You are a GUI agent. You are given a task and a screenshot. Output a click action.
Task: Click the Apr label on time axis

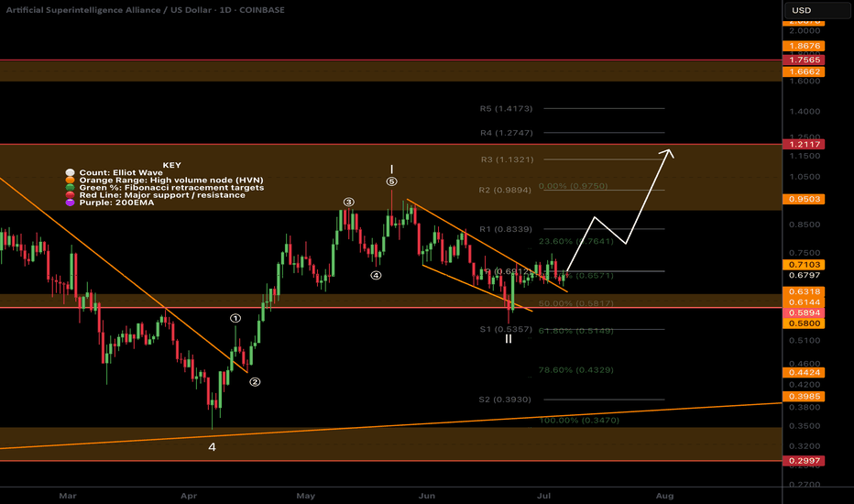tap(189, 496)
